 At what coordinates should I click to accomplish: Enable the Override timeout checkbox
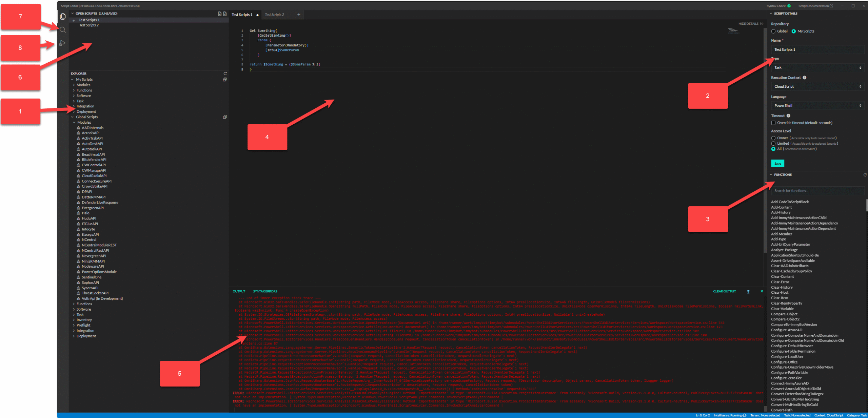(x=773, y=123)
